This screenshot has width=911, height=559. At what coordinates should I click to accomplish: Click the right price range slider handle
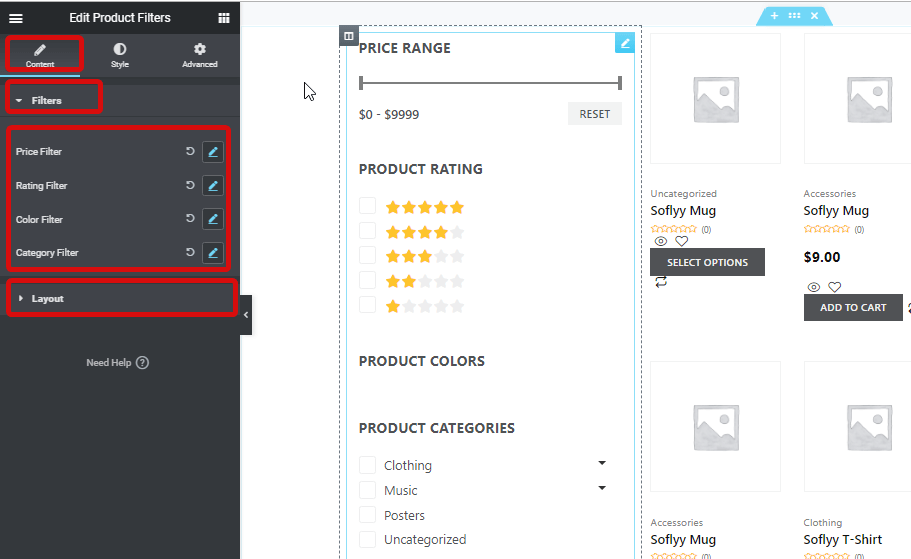[620, 83]
